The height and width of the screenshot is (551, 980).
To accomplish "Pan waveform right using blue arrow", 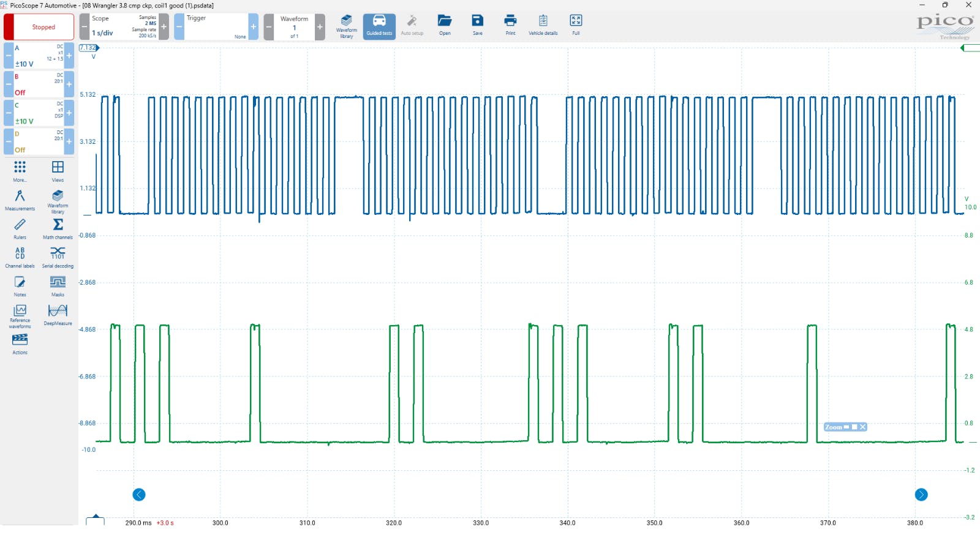I will point(921,494).
